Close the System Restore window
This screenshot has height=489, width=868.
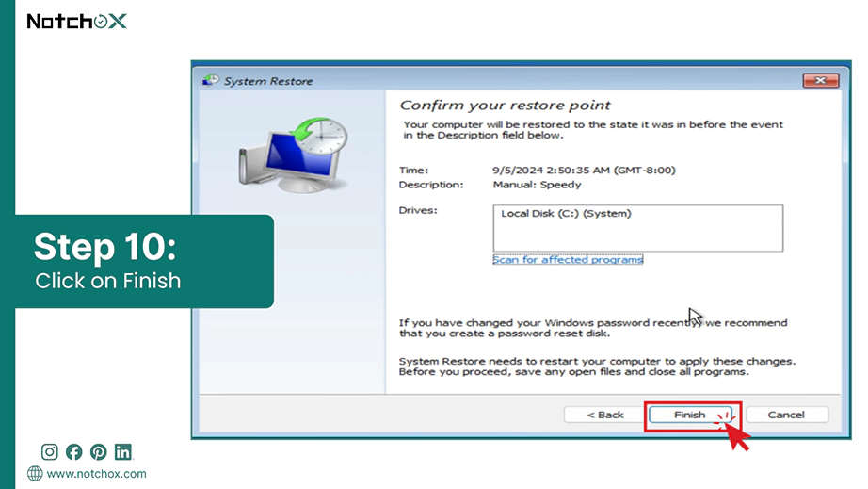[820, 81]
